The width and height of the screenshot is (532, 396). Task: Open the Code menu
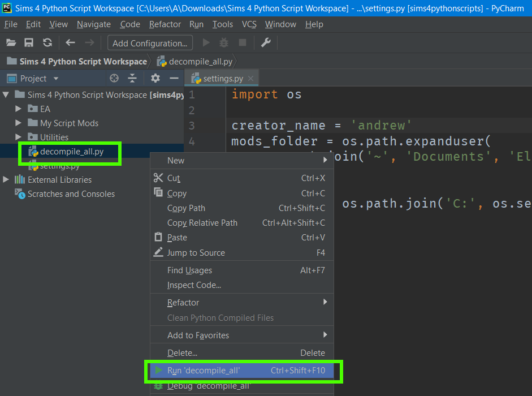pos(130,24)
